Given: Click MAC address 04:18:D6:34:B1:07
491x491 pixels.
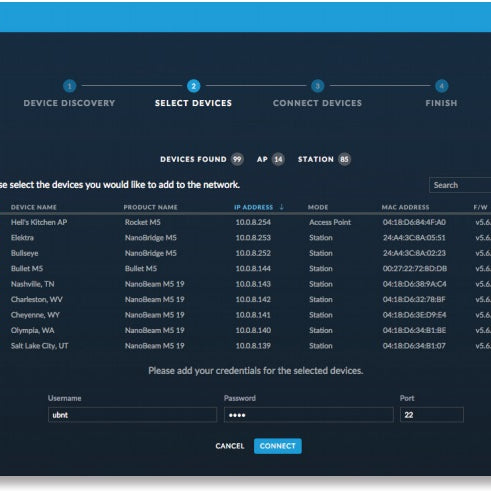Looking at the screenshot, I should tap(414, 346).
